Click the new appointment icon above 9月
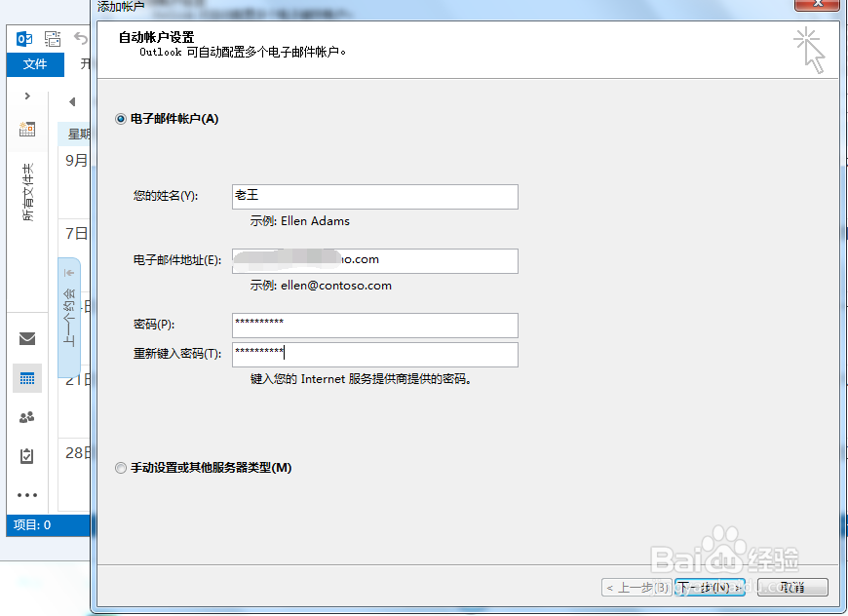Viewport: 848px width, 616px height. (x=26, y=129)
